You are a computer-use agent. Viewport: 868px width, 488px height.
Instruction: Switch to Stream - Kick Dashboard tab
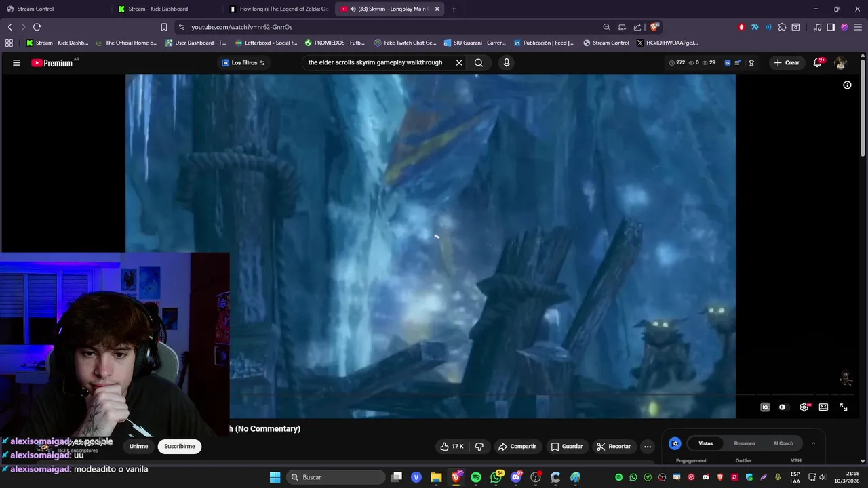click(x=167, y=9)
